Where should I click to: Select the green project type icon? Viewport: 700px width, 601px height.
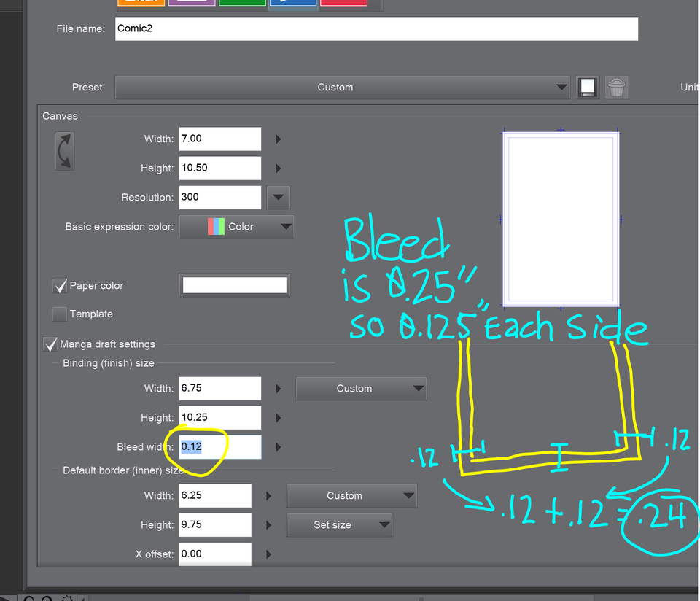click(242, 2)
